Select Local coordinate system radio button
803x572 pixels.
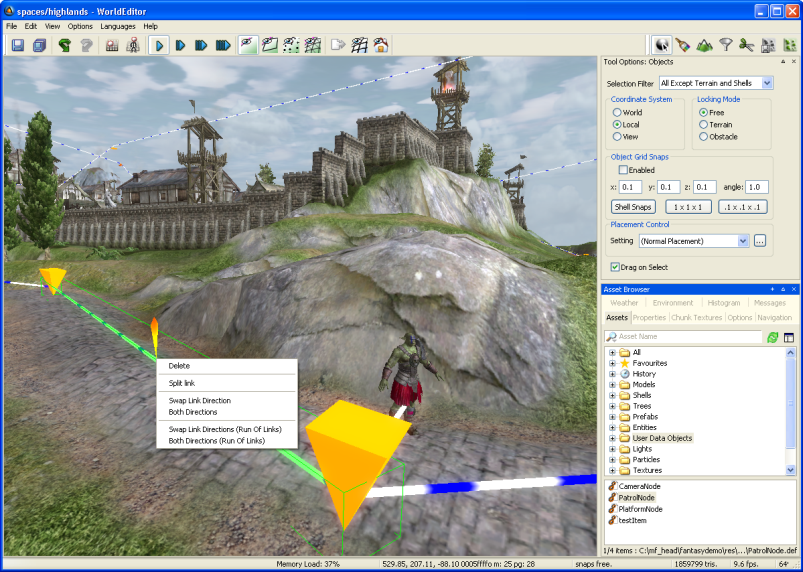[617, 124]
